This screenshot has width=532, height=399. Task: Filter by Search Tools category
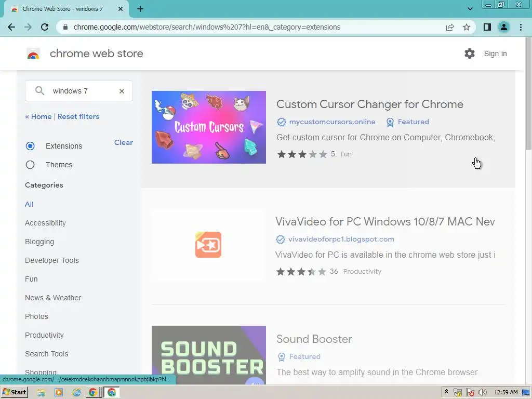click(x=46, y=354)
